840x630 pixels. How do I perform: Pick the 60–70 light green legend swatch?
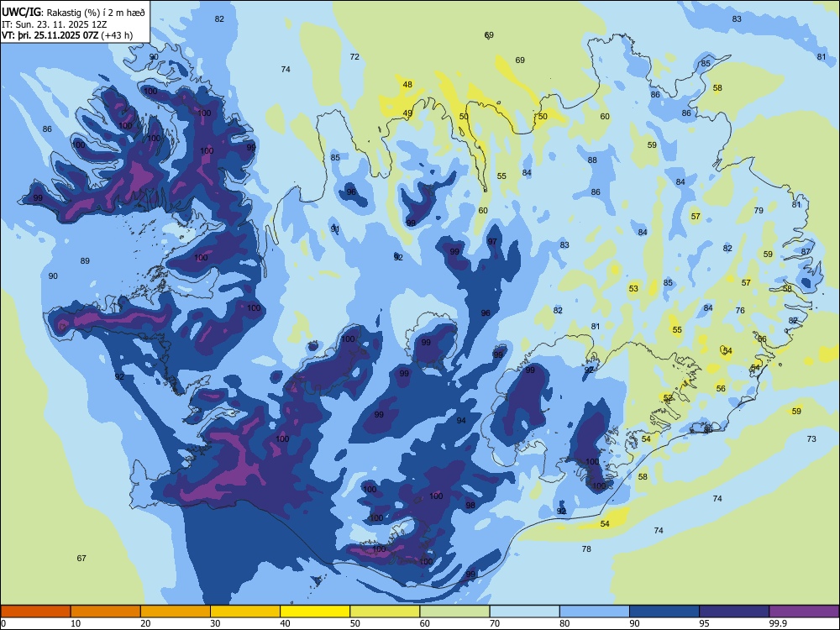click(454, 612)
